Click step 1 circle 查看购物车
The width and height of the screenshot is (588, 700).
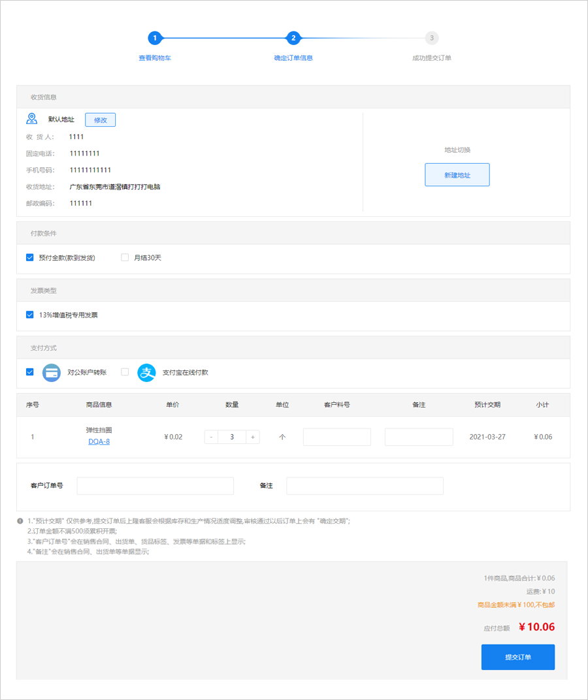154,38
